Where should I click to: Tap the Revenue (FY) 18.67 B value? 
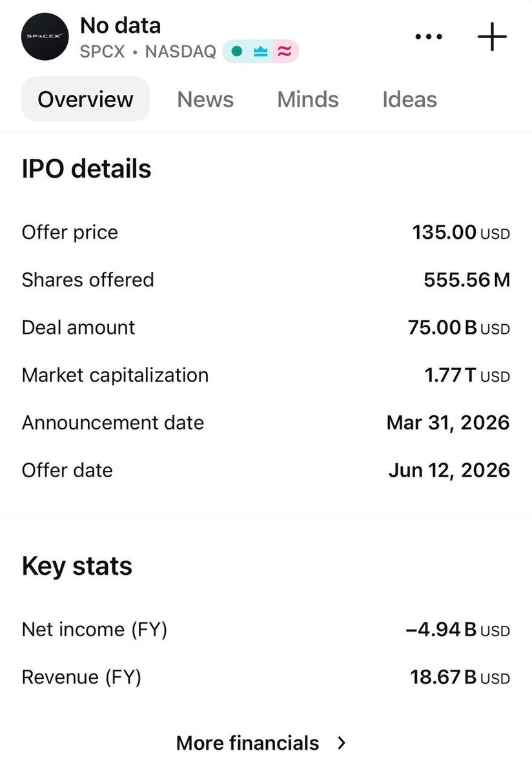point(460,677)
